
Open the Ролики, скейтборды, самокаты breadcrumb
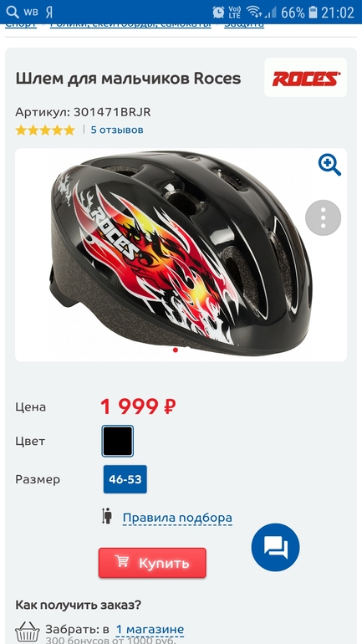coord(130,23)
